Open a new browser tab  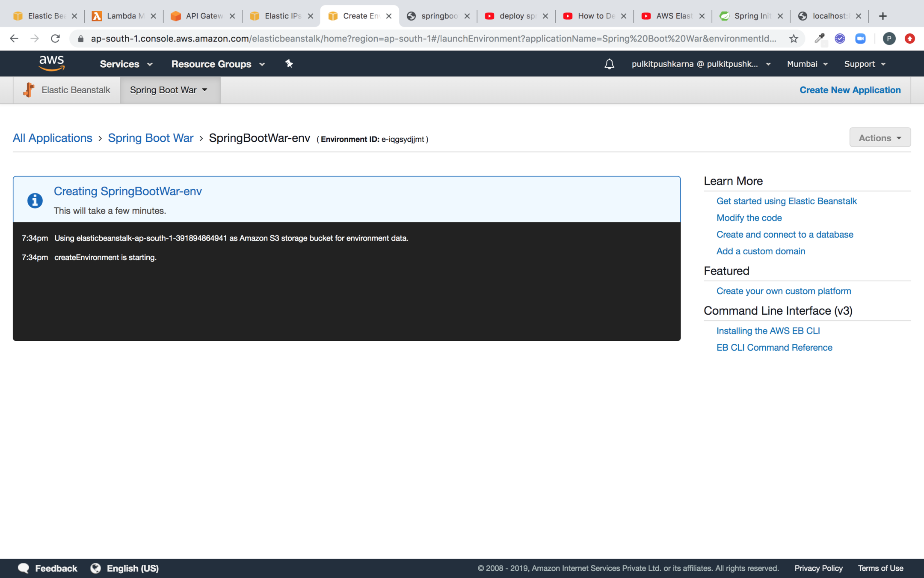point(883,16)
